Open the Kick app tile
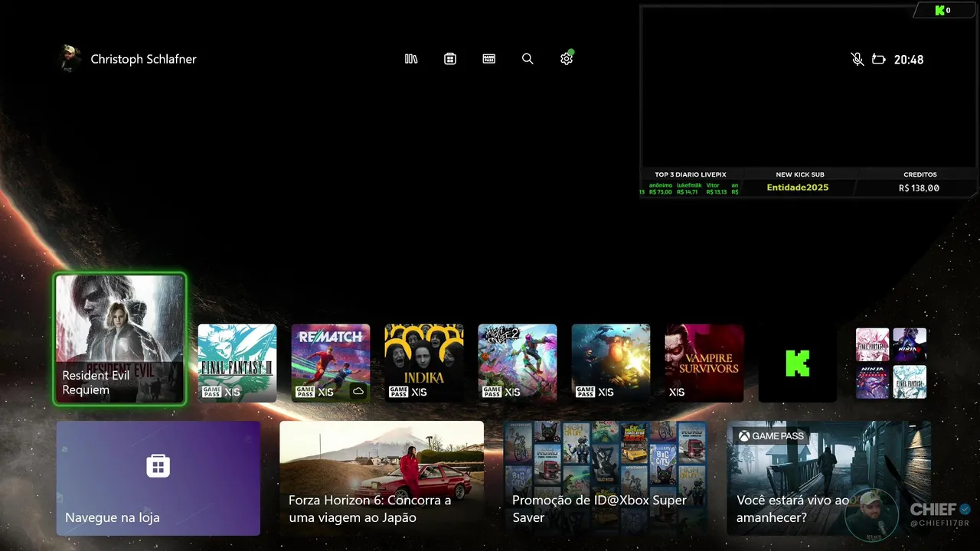 tap(798, 363)
